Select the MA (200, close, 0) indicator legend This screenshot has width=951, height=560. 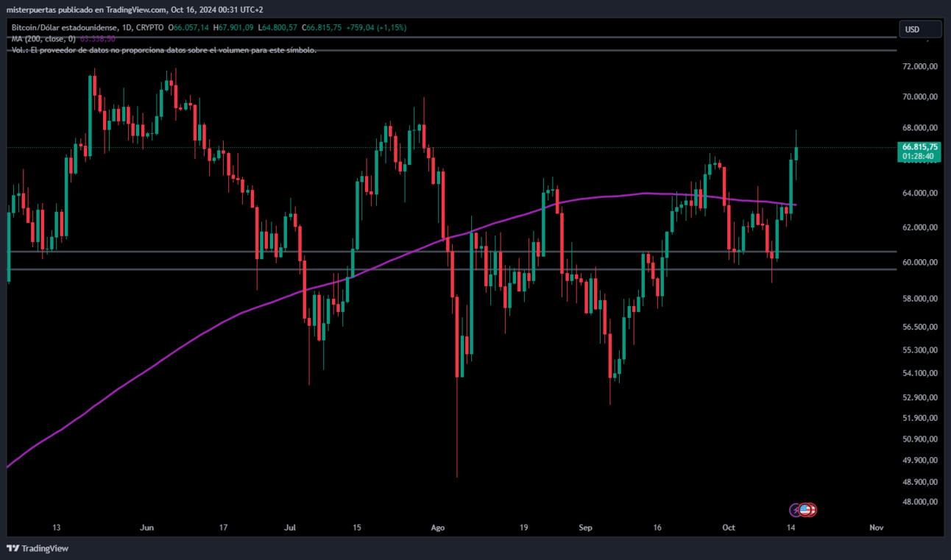pos(43,38)
